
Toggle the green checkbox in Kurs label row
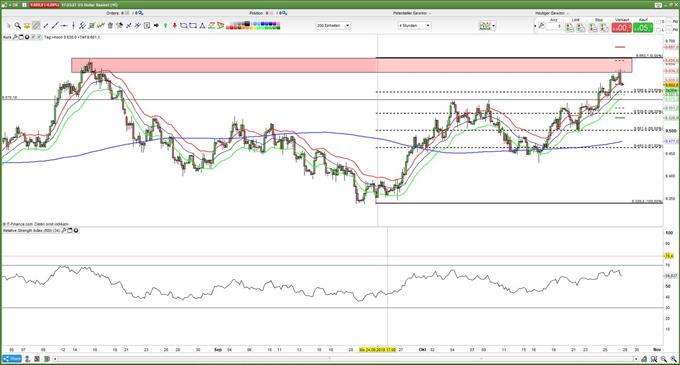tap(39, 37)
